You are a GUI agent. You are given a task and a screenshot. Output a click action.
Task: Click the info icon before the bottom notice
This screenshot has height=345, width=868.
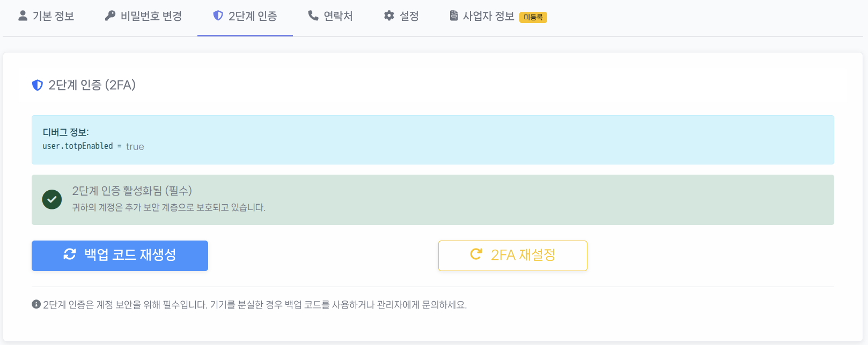[x=35, y=304]
